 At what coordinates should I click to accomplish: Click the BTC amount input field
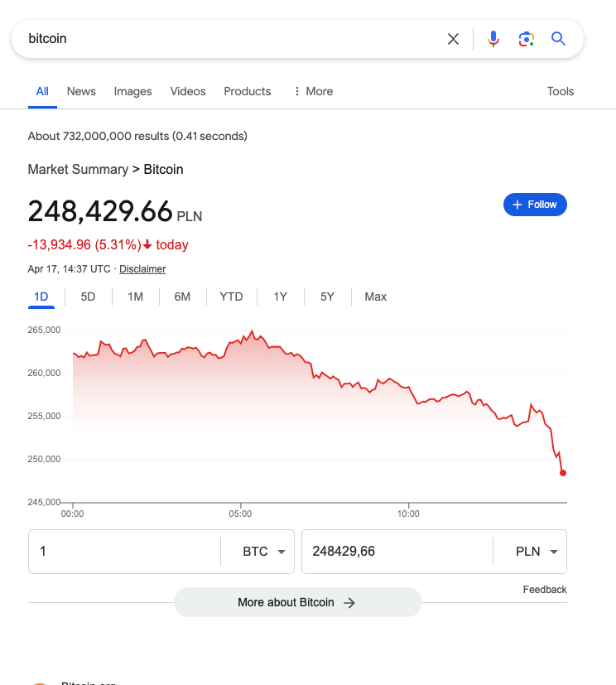[124, 552]
